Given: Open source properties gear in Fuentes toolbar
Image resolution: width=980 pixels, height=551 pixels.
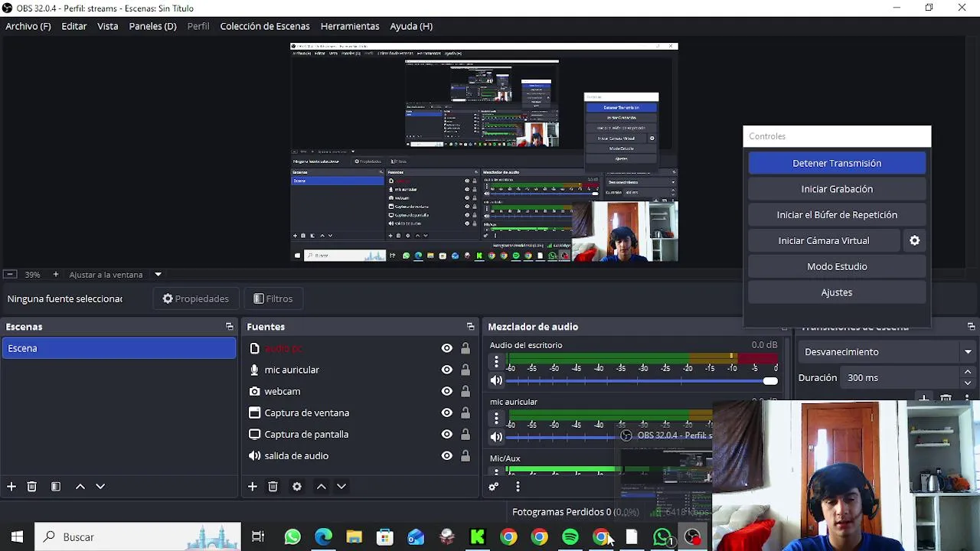Looking at the screenshot, I should point(297,487).
